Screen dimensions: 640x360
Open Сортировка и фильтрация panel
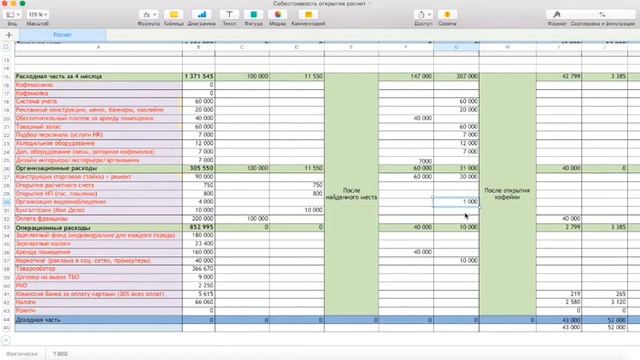(x=602, y=15)
